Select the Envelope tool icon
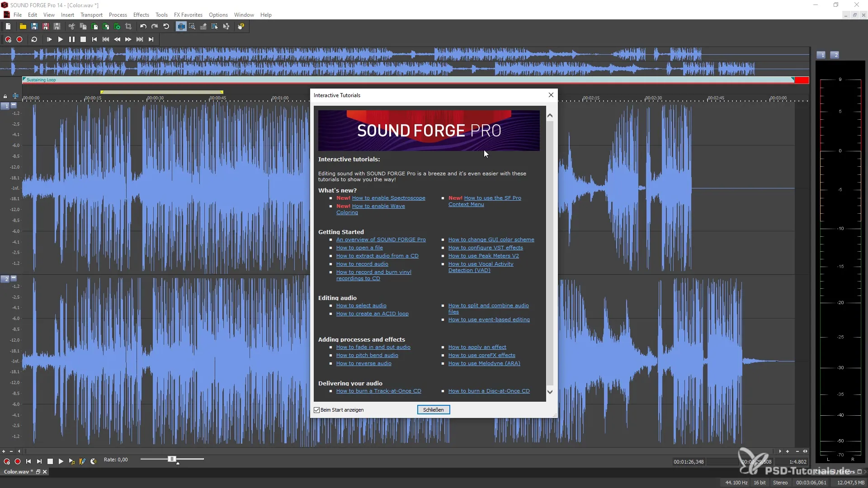Screen dimensions: 868x488 point(226,27)
